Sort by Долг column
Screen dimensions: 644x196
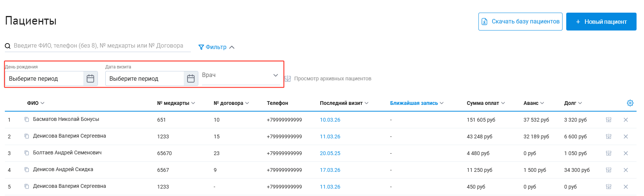point(573,103)
